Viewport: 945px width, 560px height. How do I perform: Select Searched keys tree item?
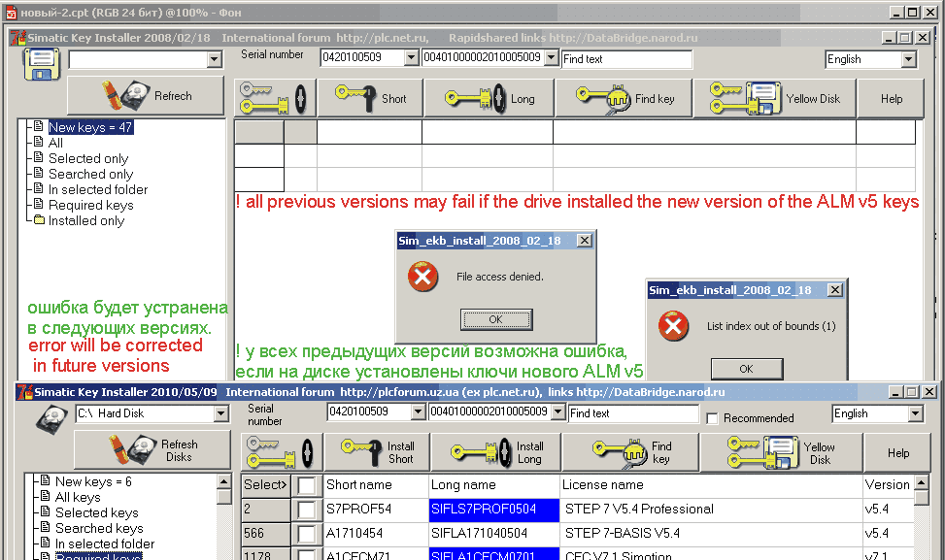99,529
